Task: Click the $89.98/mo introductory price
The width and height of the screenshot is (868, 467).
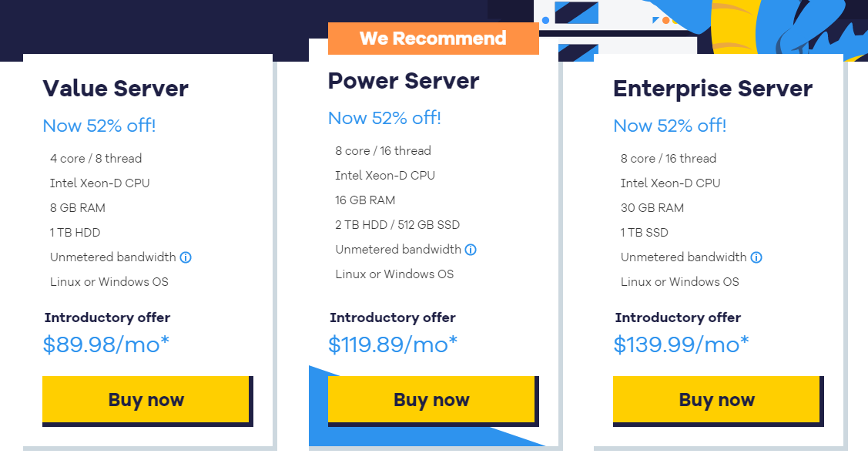Action: click(105, 344)
